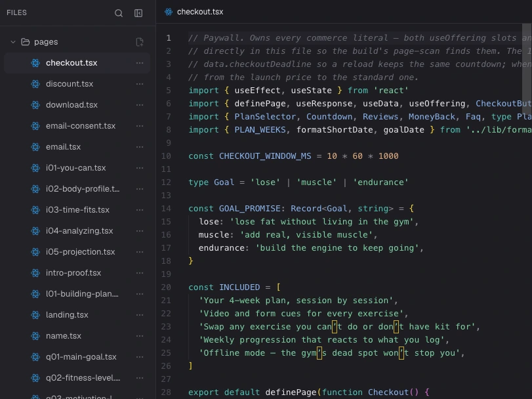The width and height of the screenshot is (532, 399).
Task: Open more options for landing.tsx
Action: coord(140,315)
